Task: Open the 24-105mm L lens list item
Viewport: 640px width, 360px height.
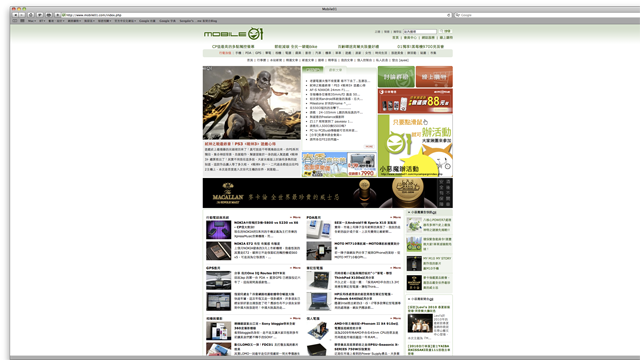Action: [x=336, y=112]
